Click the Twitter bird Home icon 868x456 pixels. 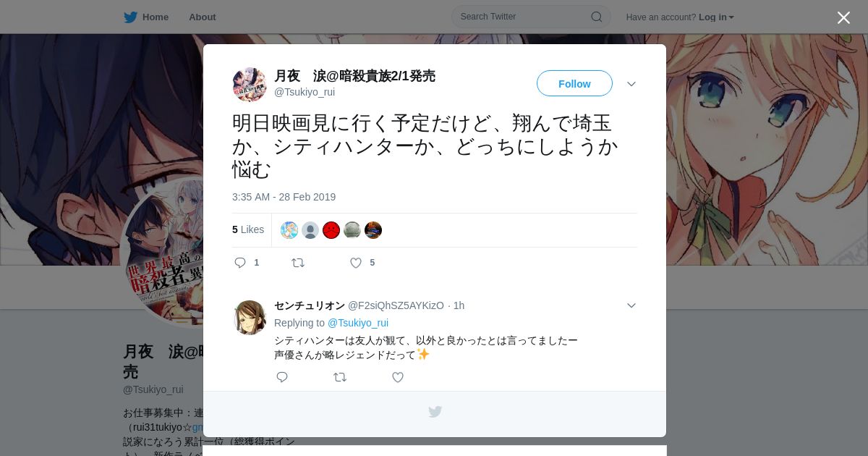pyautogui.click(x=130, y=17)
